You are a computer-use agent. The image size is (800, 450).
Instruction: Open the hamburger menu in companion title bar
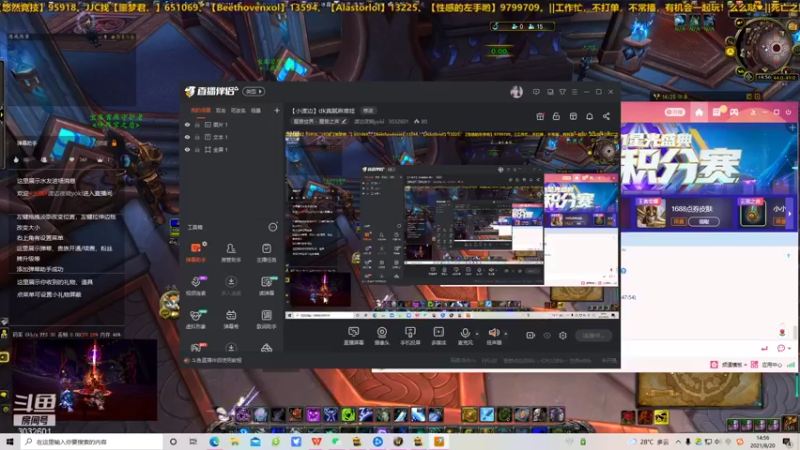tap(574, 92)
